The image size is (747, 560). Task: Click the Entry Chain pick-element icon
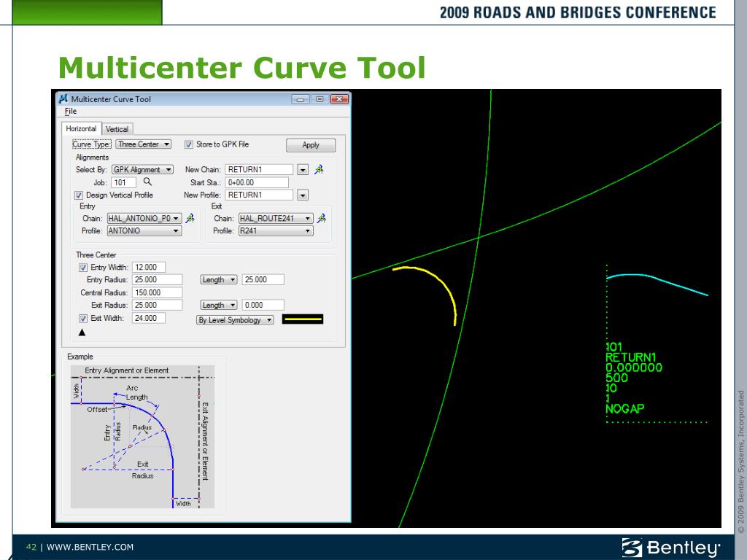click(x=190, y=218)
